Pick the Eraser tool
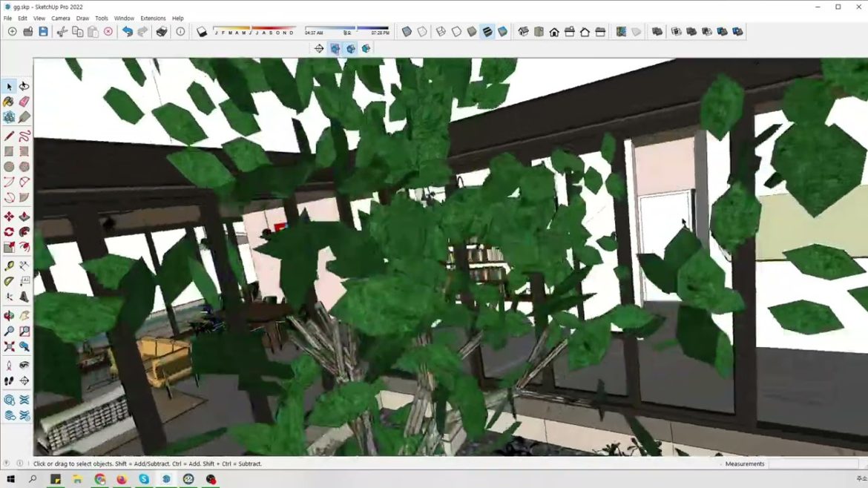868x488 pixels. pos(24,102)
